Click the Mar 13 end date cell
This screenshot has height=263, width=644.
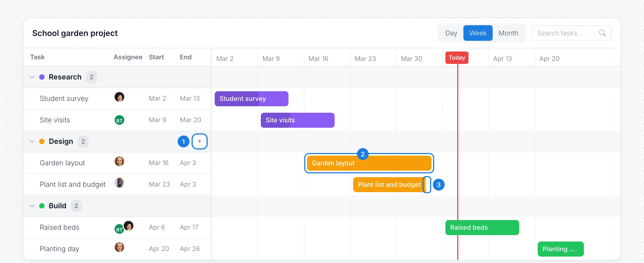point(190,98)
